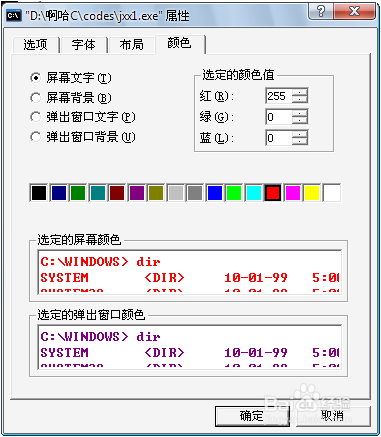The width and height of the screenshot is (381, 437).
Task: Select the 屏幕背景 radio button
Action: (71, 98)
